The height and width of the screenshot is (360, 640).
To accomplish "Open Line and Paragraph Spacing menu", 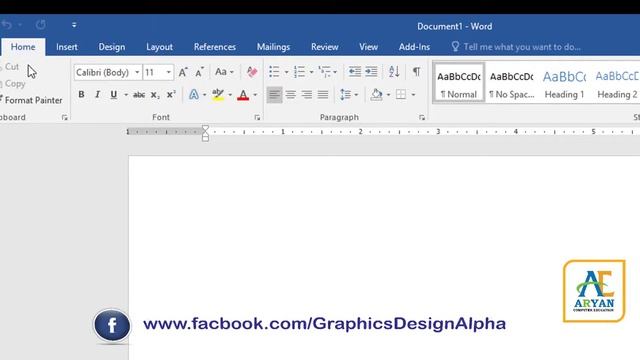I will click(349, 95).
